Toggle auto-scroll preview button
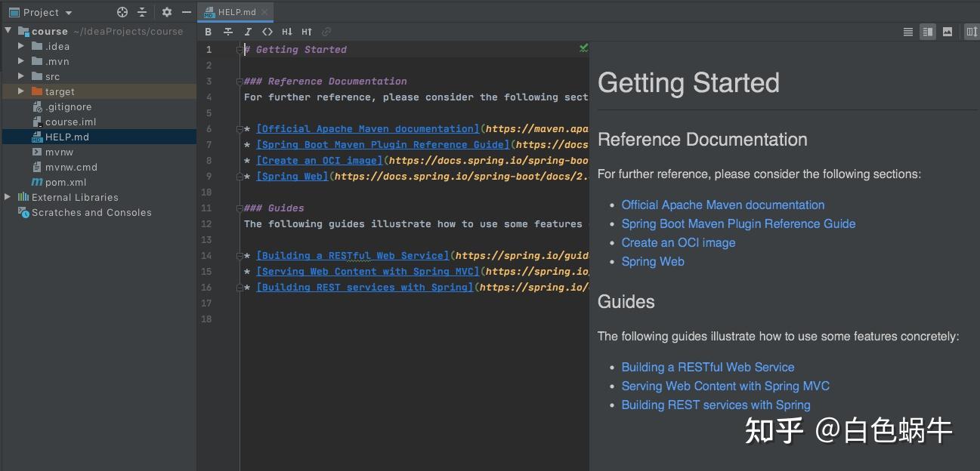Screen dimensions: 980x471 pos(972,32)
